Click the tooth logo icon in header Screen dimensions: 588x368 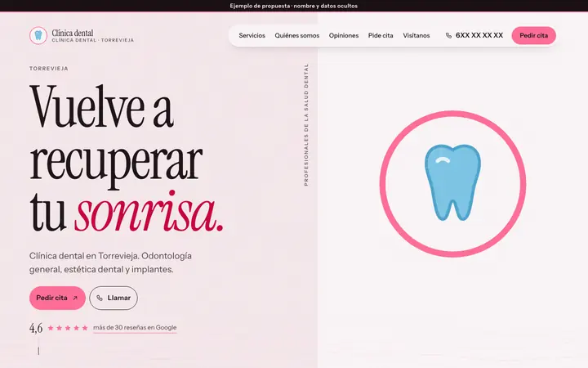38,36
